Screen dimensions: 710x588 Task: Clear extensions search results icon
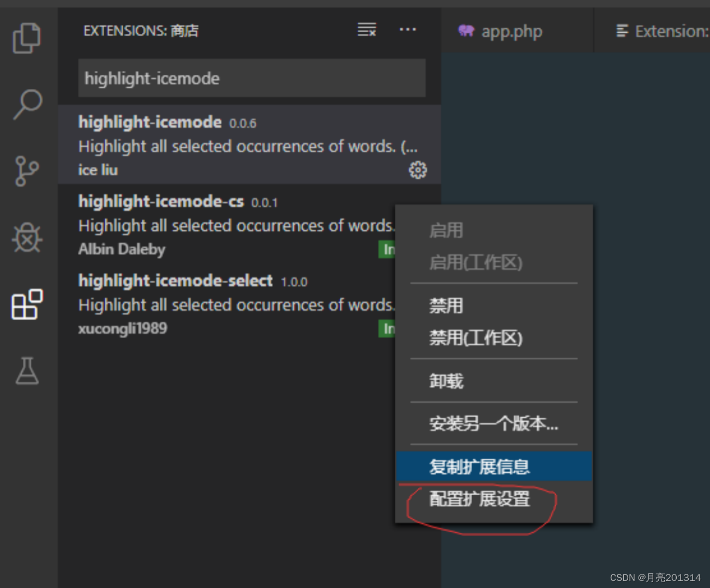(366, 30)
